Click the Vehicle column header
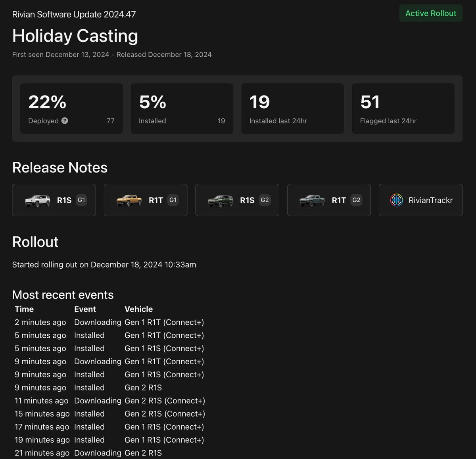476x459 pixels. pos(139,309)
